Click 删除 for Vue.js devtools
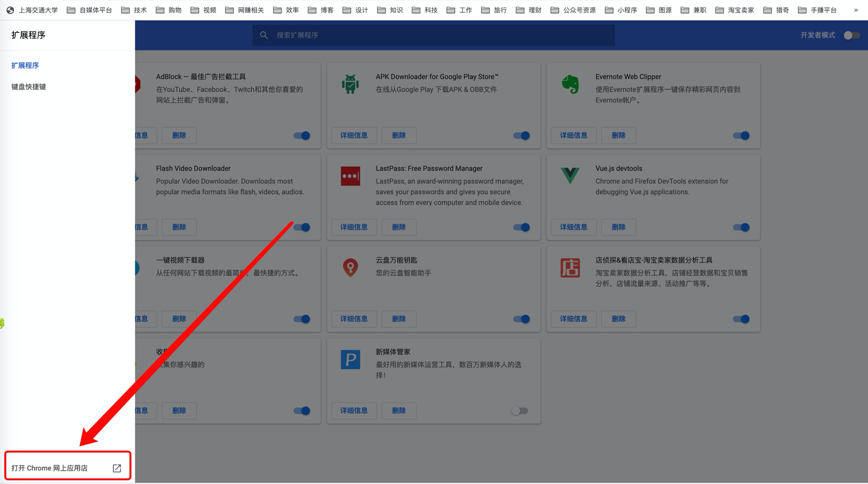The image size is (868, 484). tap(618, 227)
